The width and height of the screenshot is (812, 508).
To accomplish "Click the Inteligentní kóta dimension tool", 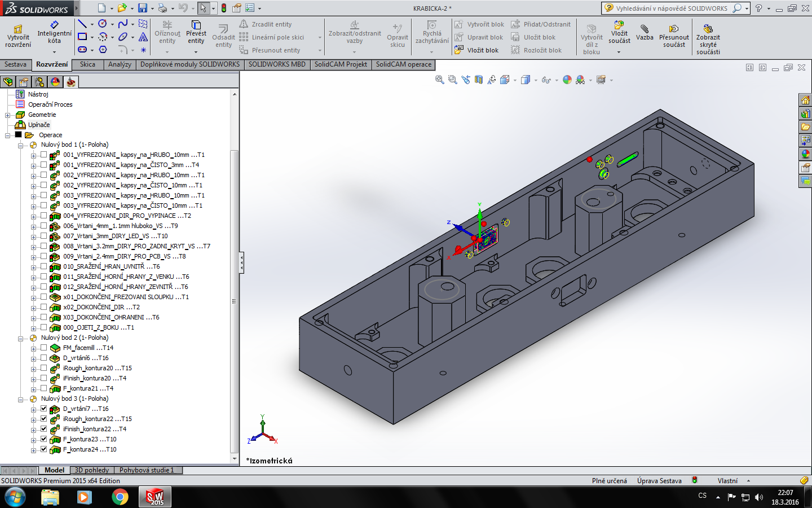I will 54,33.
